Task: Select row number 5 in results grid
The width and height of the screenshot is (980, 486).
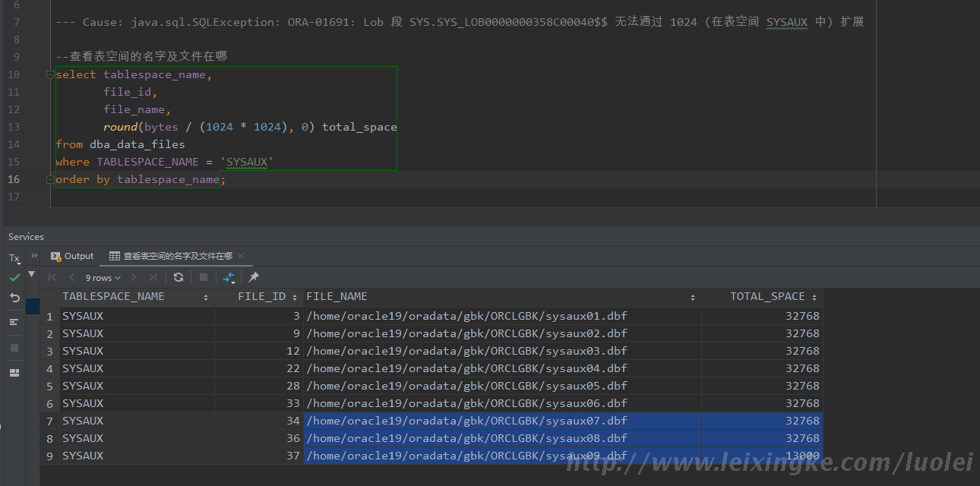Action: (49, 386)
